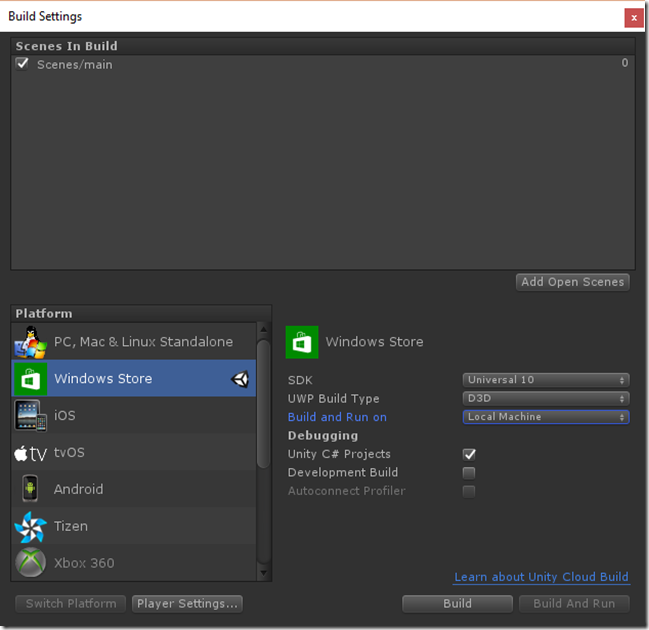
Task: Click the Unity logo on Windows Store row
Action: 240,379
